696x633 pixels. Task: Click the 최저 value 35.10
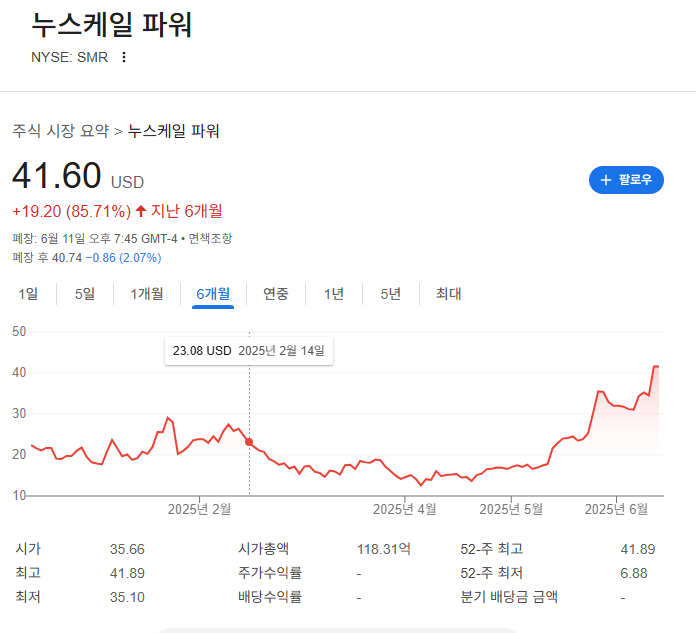pos(127,597)
